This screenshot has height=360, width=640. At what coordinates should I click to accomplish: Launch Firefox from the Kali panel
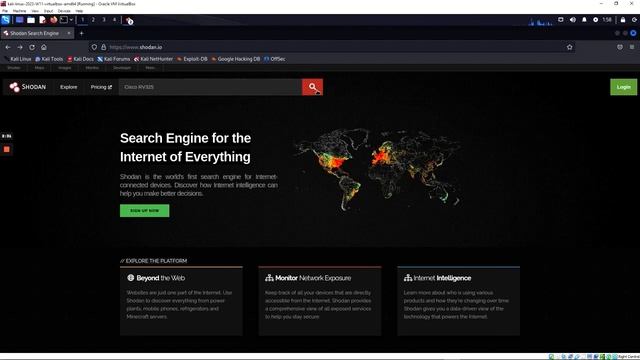53,20
